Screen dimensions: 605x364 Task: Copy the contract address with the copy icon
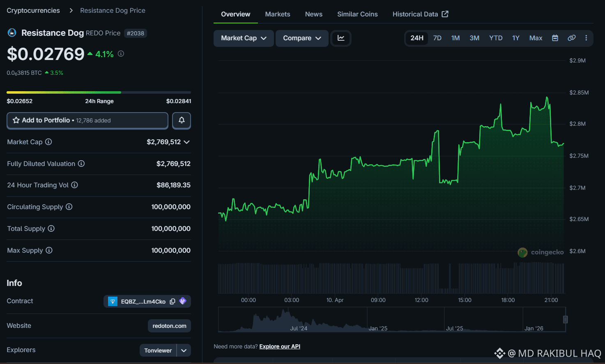point(173,302)
